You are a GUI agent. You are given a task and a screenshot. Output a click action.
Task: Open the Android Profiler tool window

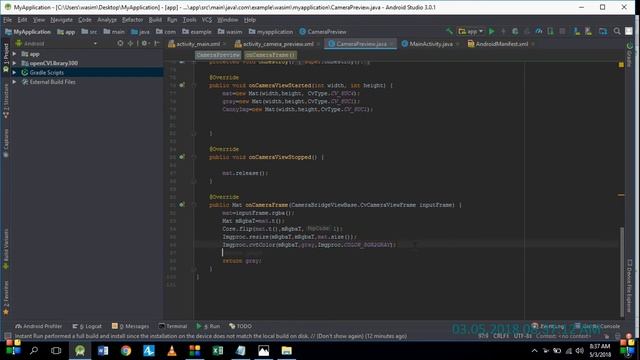[39, 326]
